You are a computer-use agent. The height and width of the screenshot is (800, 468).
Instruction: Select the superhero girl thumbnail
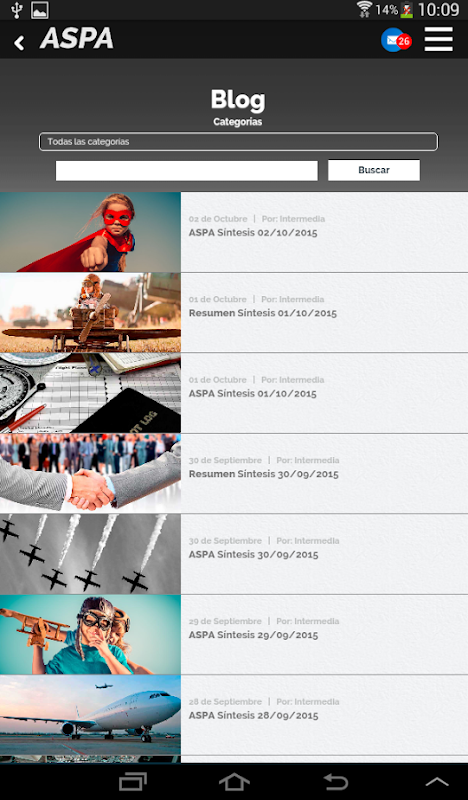point(90,232)
